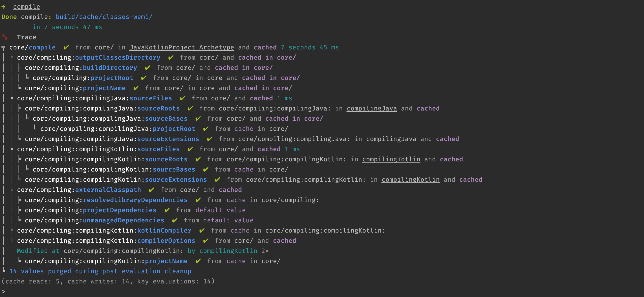
Task: Click the underlined compile command at top
Action: 26,7
